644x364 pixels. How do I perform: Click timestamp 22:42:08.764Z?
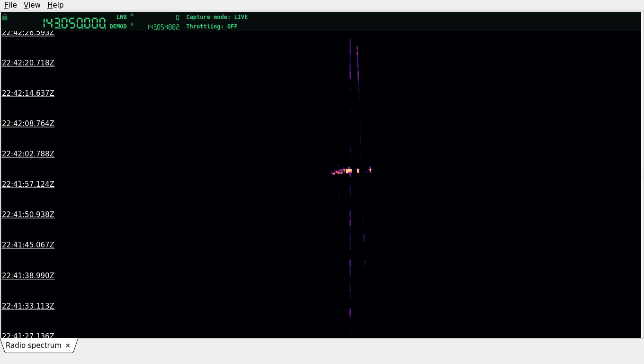[x=28, y=124]
